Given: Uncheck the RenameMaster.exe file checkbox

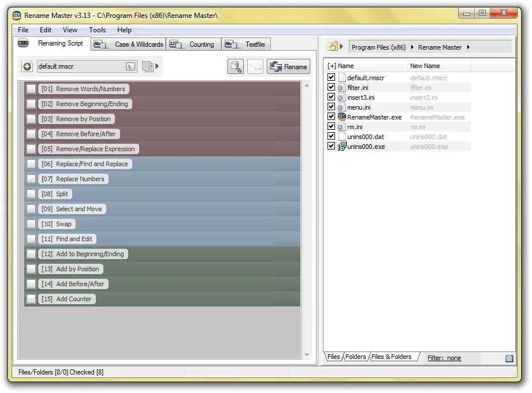Looking at the screenshot, I should 331,117.
